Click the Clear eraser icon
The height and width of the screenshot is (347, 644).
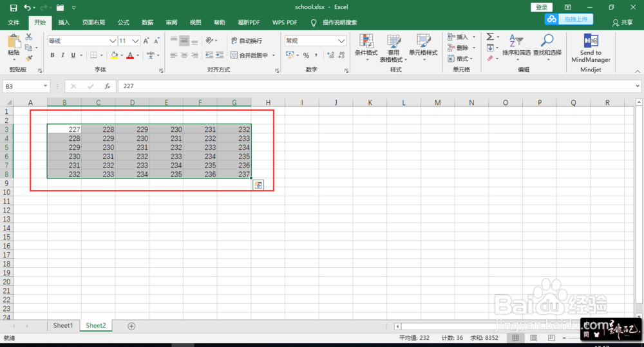pyautogui.click(x=490, y=59)
